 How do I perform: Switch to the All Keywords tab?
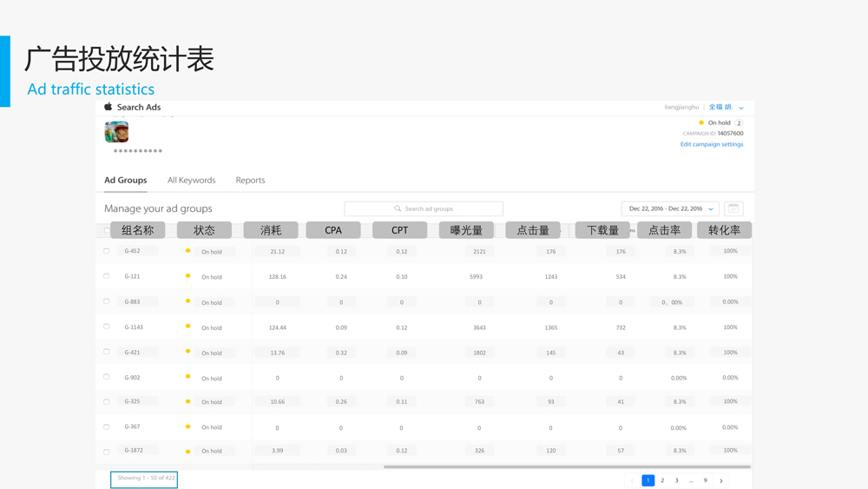[x=191, y=180]
